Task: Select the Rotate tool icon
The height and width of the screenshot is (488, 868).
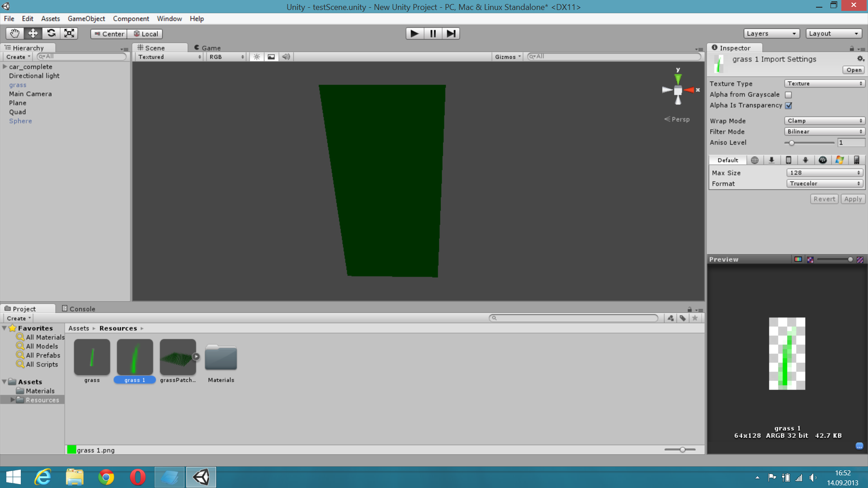Action: click(51, 33)
